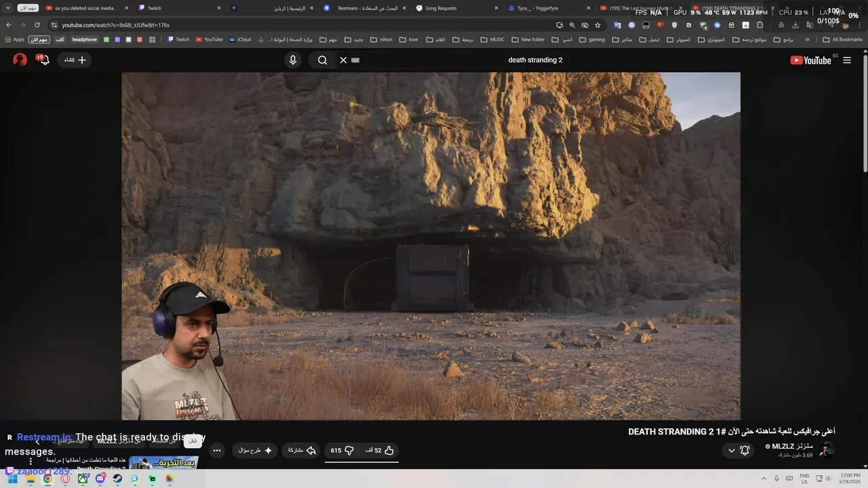Open the YouTube account avatar menu
Viewport: 868px width, 488px height.
[x=20, y=60]
